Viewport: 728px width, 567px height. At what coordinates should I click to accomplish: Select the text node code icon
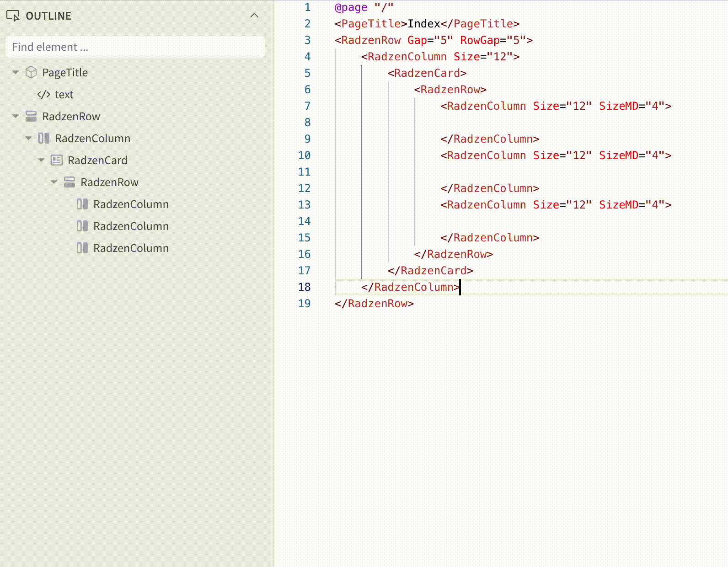click(44, 95)
